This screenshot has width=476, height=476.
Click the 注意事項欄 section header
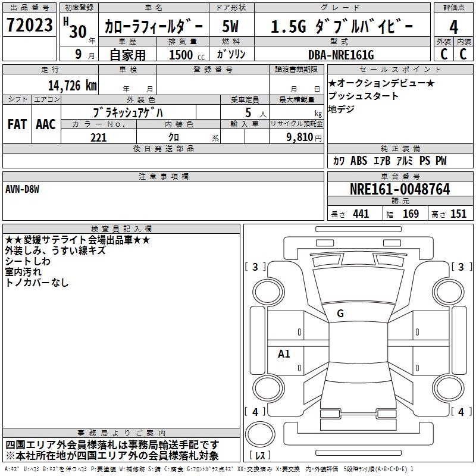click(x=163, y=176)
